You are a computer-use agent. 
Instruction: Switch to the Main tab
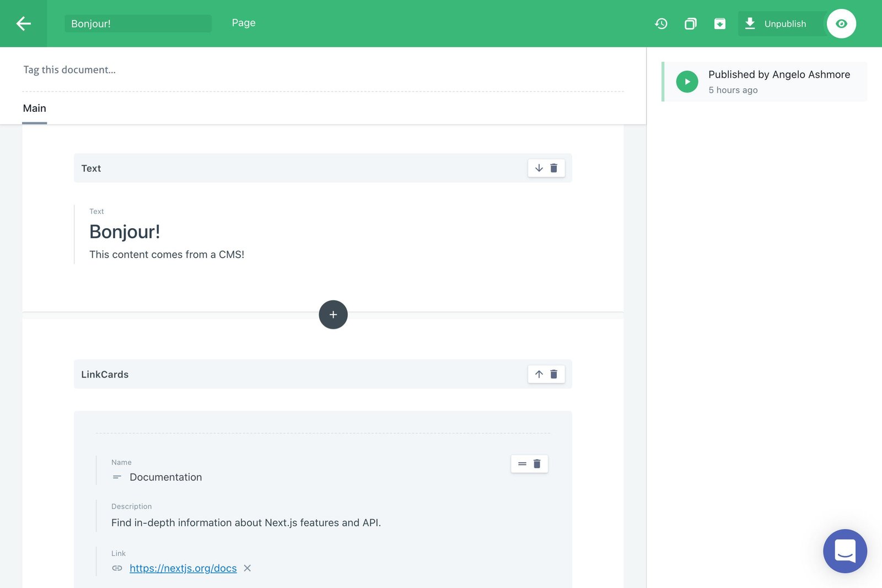click(x=34, y=108)
